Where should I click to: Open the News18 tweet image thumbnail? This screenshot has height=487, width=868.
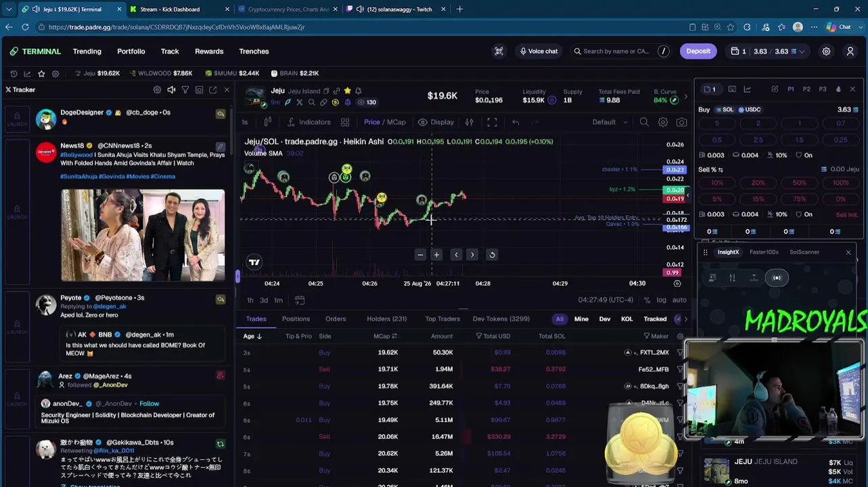pos(143,235)
